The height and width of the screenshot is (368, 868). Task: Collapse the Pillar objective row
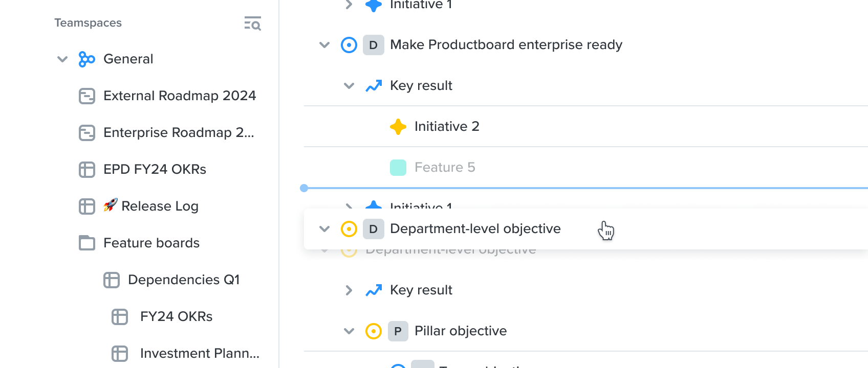point(349,331)
